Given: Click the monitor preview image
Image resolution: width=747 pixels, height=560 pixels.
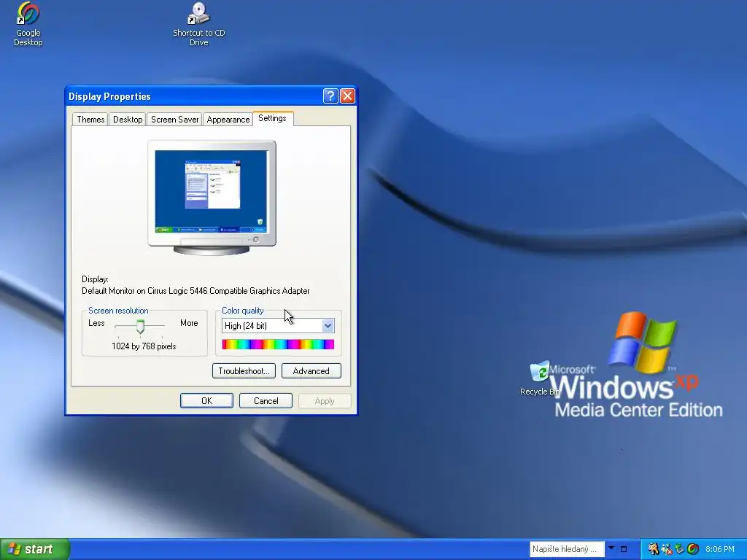Looking at the screenshot, I should 212,198.
